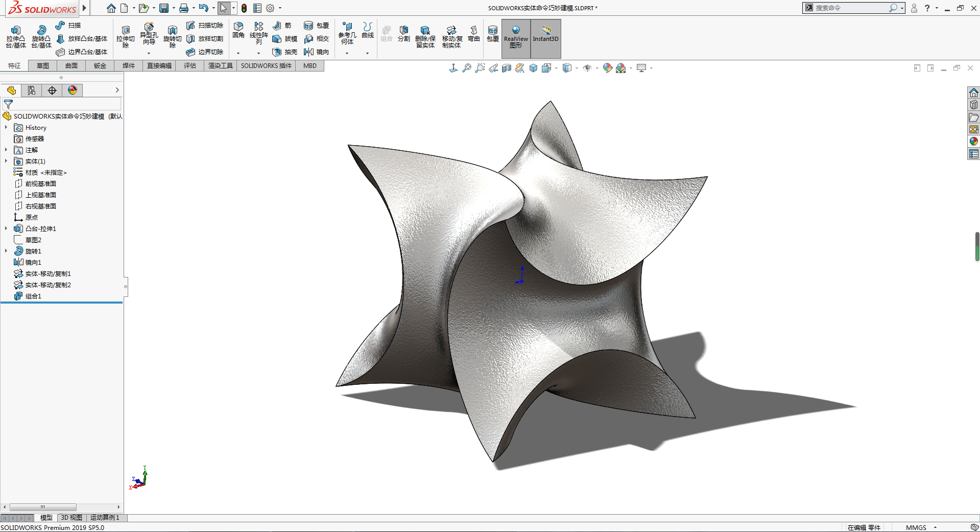Click the Intersect (相交) tool

[317, 39]
